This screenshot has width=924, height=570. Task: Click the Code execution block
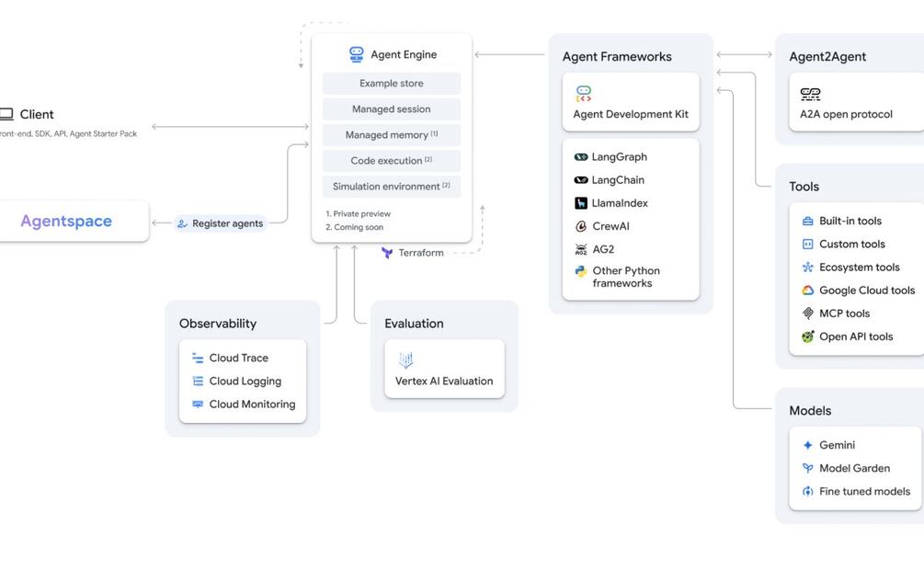(392, 161)
